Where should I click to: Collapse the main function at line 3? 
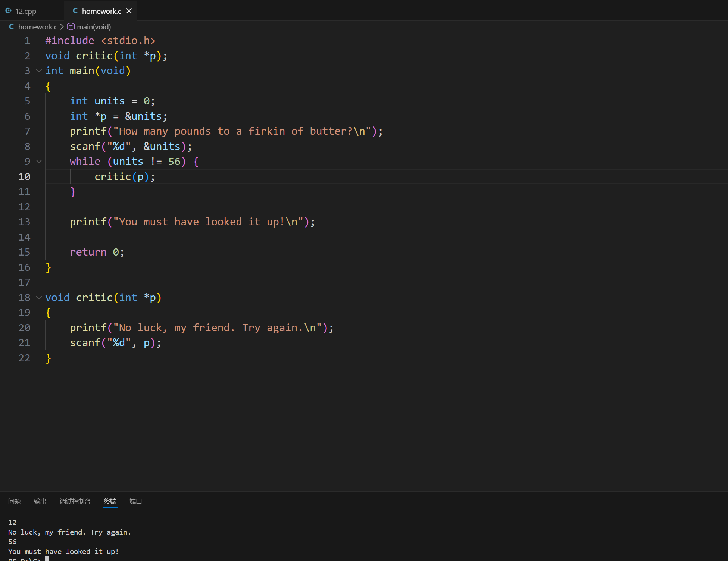point(39,71)
